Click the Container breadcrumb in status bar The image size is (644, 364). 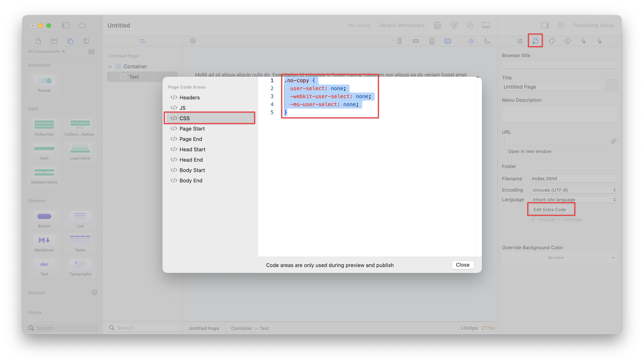241,328
